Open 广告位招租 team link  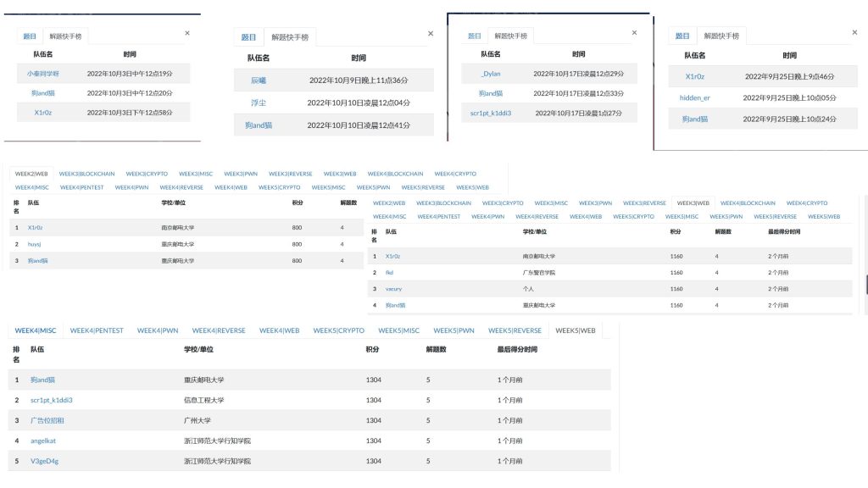click(x=49, y=420)
